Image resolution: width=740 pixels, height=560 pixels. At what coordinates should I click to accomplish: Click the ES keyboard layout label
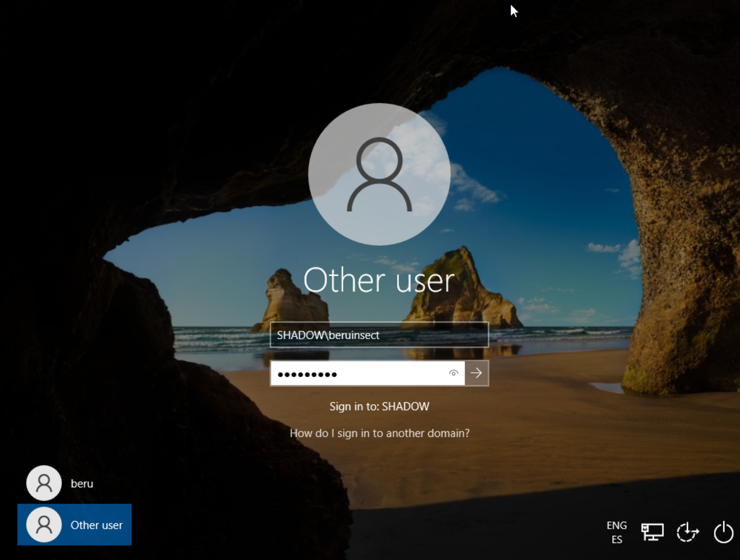pos(616,540)
